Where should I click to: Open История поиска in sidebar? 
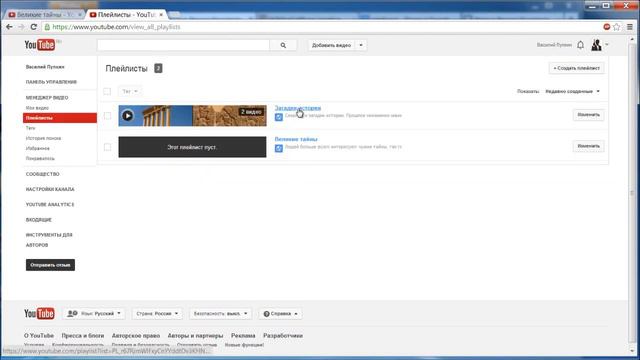[x=43, y=138]
